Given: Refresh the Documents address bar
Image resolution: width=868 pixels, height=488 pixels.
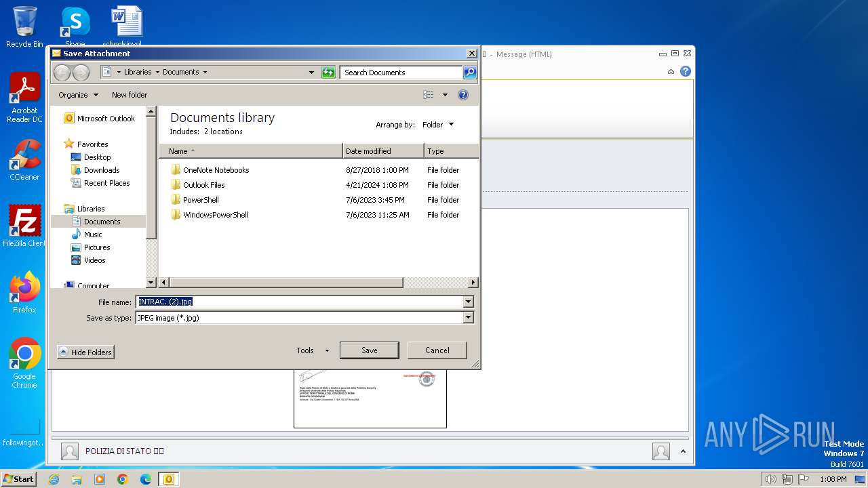Looking at the screenshot, I should pyautogui.click(x=328, y=73).
